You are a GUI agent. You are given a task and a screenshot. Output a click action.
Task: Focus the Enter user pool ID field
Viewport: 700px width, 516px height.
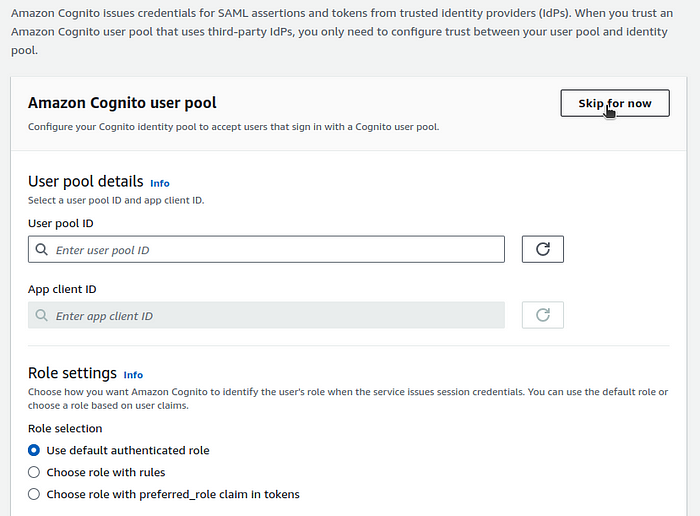point(267,250)
